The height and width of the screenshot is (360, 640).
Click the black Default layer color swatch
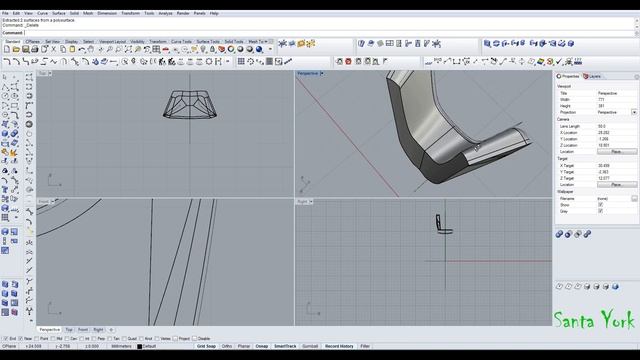tap(139, 347)
